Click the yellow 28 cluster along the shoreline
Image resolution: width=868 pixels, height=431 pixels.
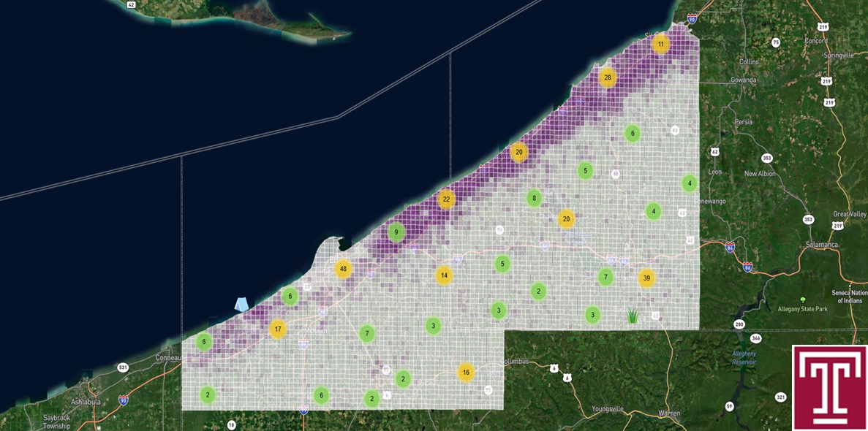(606, 75)
